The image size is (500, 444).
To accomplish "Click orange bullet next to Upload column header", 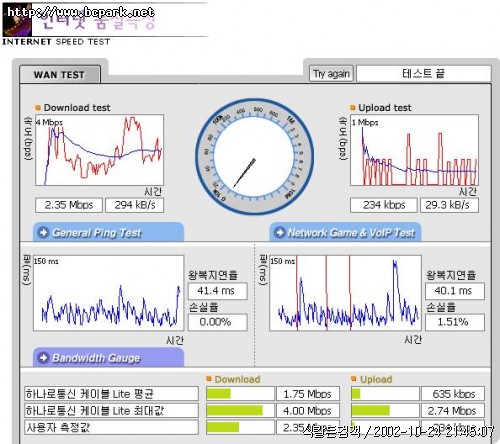I will pyautogui.click(x=354, y=379).
